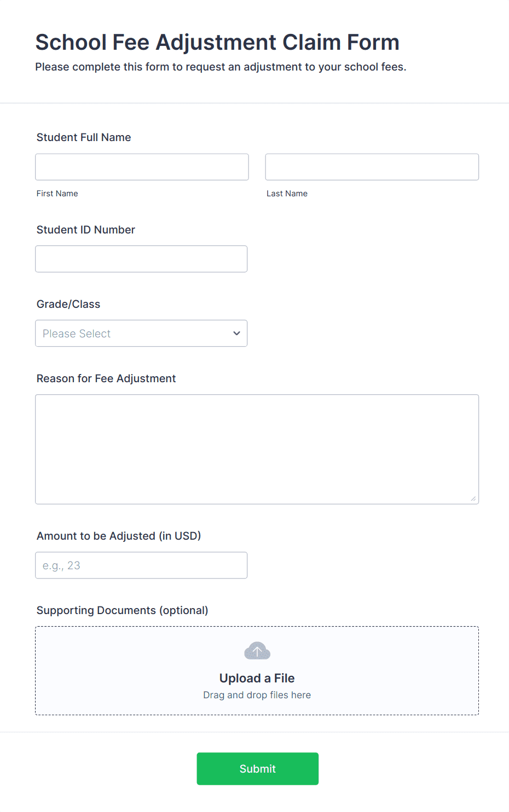Click the Reason for Fee Adjustment label
The height and width of the screenshot is (812, 509).
(106, 378)
